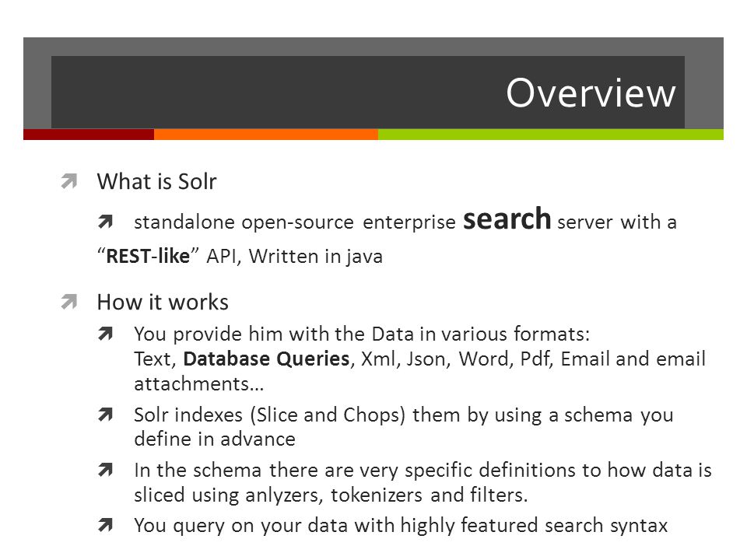Click the arrow bullet beside How it works
The width and height of the screenshot is (747, 560).
[69, 302]
